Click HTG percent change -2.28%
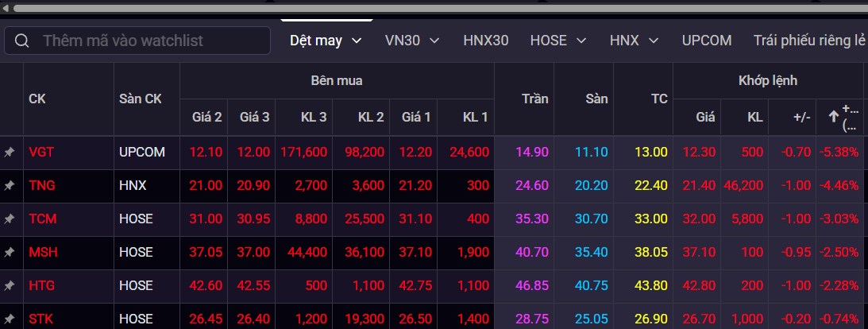Viewport: 868px width, 329px height. (838, 286)
